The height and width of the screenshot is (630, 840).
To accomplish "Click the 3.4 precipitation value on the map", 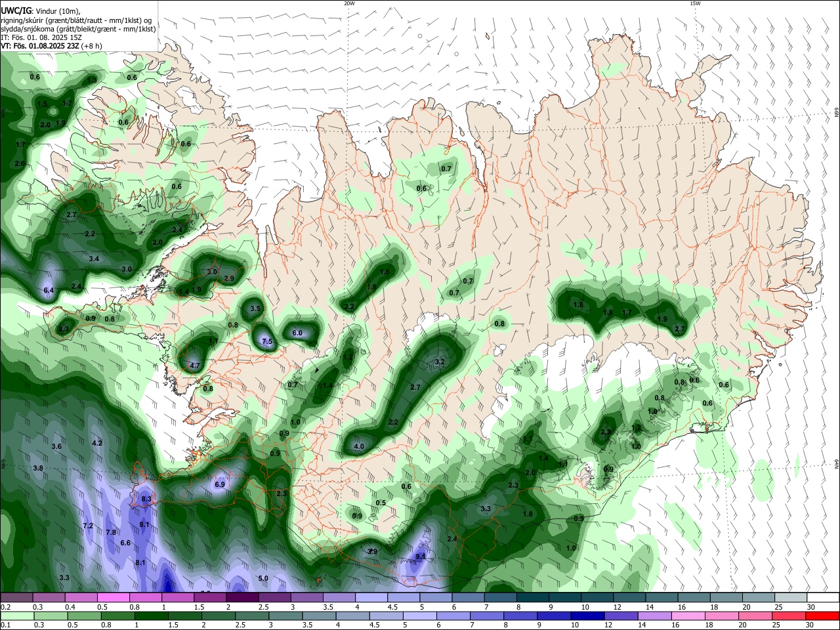I will 94,259.
